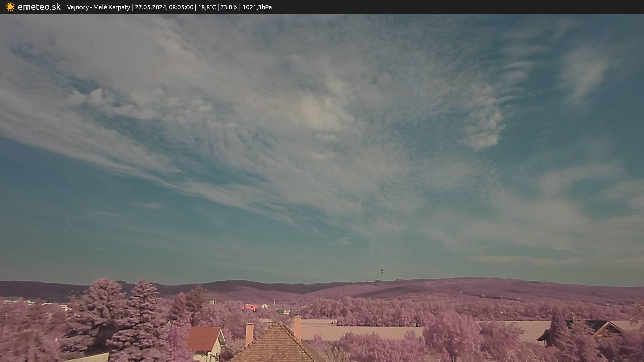Click the flying bird above hills
The width and height of the screenshot is (644, 362).
(x=382, y=271)
